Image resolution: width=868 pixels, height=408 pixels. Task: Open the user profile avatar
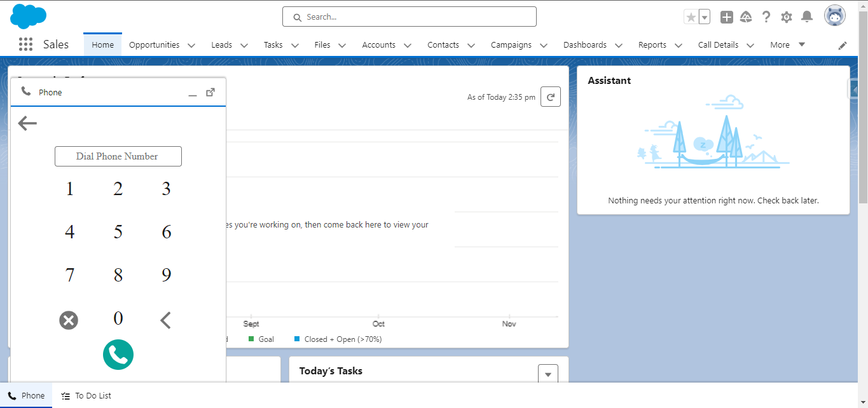pos(835,16)
